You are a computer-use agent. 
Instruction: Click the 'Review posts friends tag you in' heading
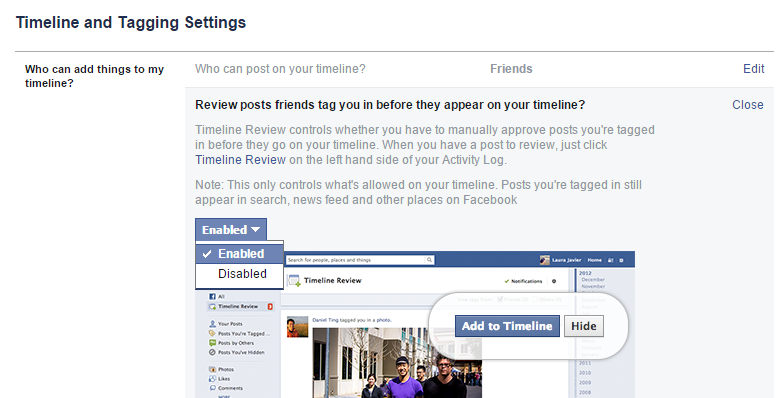click(x=390, y=105)
